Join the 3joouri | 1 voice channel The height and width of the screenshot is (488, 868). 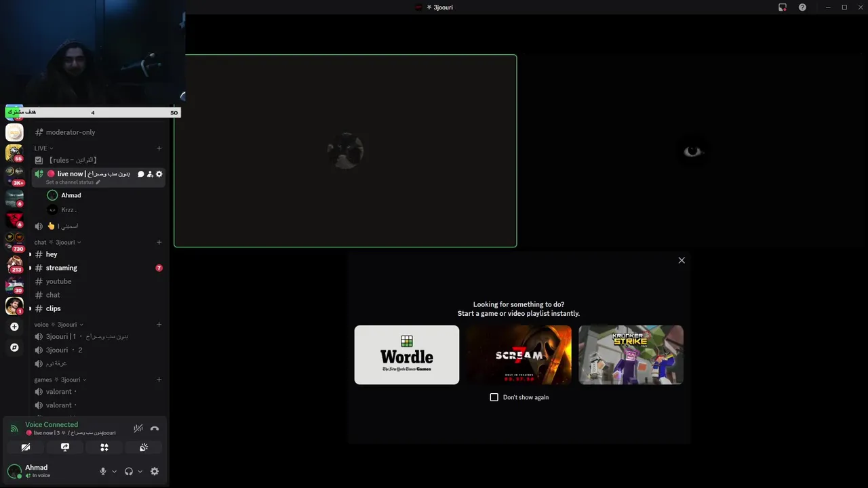point(99,336)
